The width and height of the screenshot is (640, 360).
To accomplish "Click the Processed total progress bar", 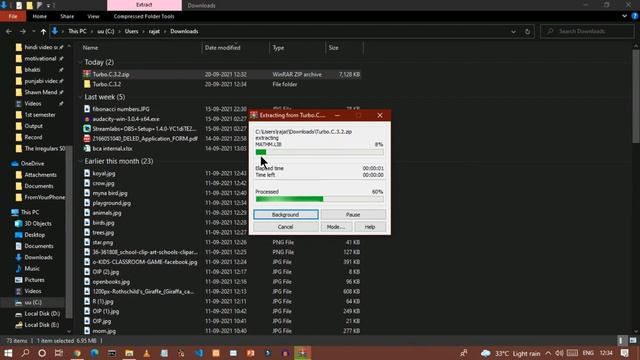I will point(320,199).
